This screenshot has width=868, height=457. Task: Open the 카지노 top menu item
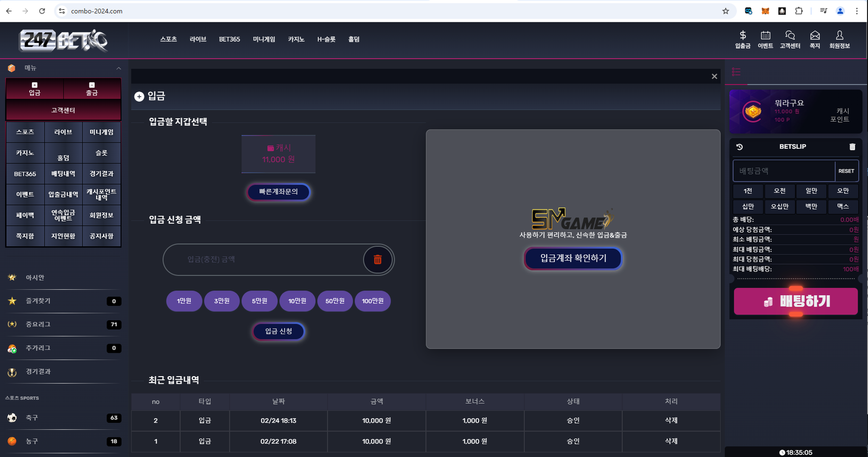(x=296, y=40)
